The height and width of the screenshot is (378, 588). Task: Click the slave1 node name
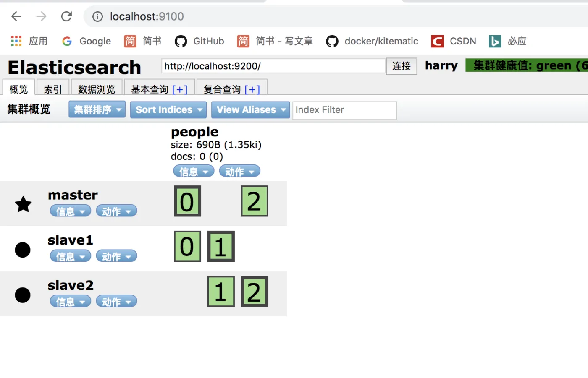pyautogui.click(x=70, y=240)
